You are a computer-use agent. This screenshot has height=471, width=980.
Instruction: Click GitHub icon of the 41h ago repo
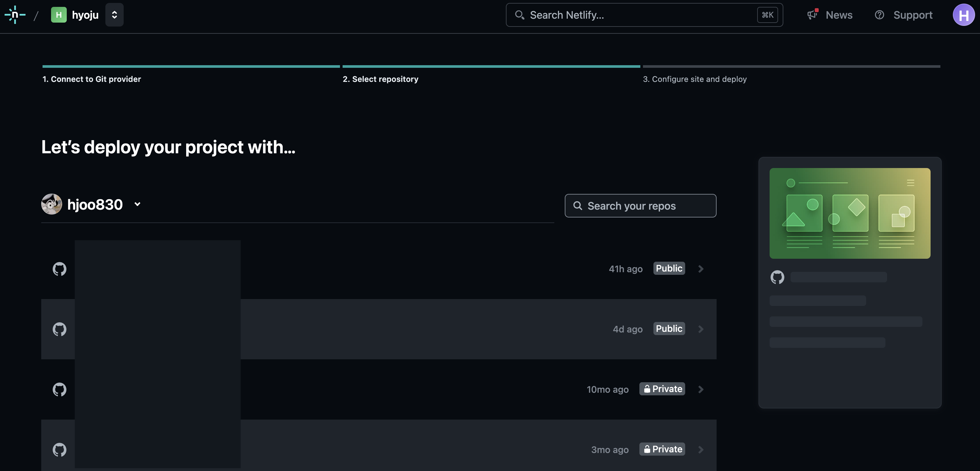(x=59, y=269)
